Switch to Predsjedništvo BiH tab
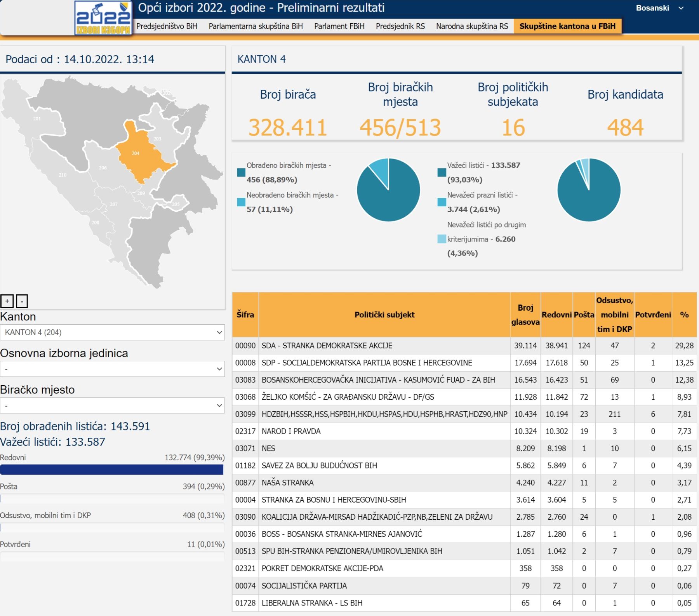The width and height of the screenshot is (699, 616). coord(167,26)
